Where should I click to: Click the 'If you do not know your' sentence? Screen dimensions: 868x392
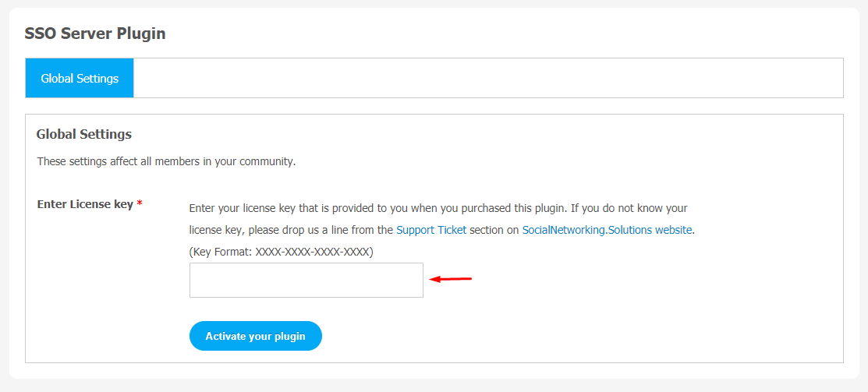coord(629,208)
